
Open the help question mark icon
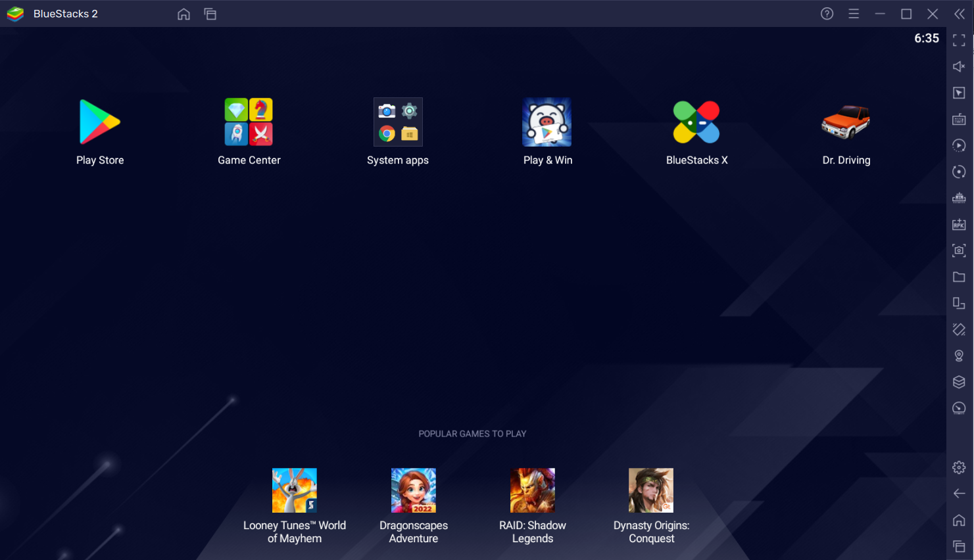pyautogui.click(x=827, y=14)
